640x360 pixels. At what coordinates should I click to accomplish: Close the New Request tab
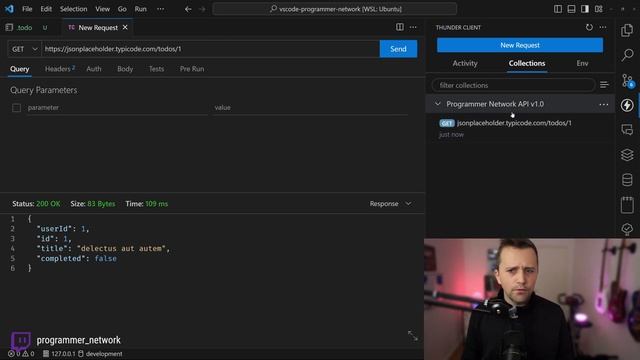pos(125,27)
